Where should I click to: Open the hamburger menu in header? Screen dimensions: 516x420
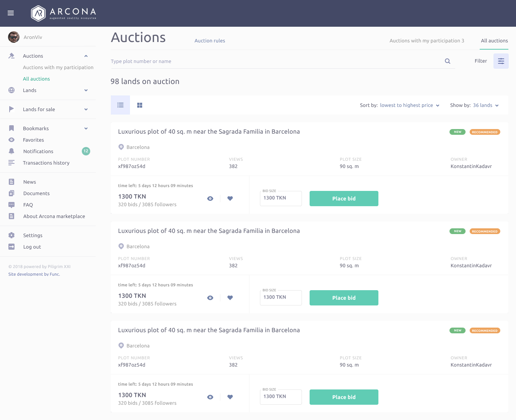click(11, 13)
